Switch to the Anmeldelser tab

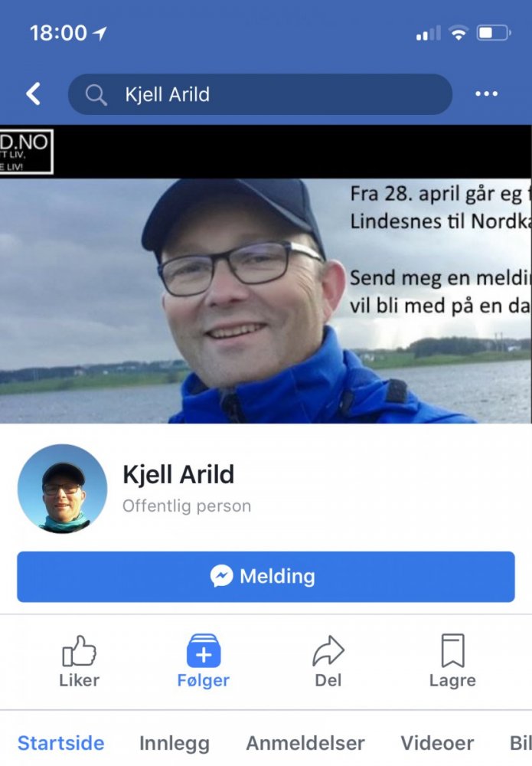pyautogui.click(x=305, y=743)
